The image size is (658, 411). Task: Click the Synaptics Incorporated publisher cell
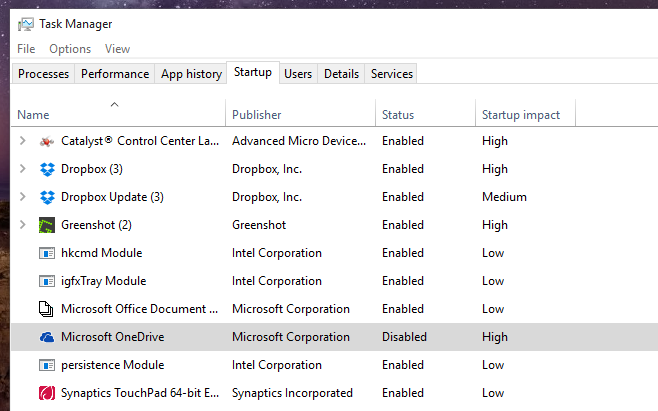pos(292,393)
